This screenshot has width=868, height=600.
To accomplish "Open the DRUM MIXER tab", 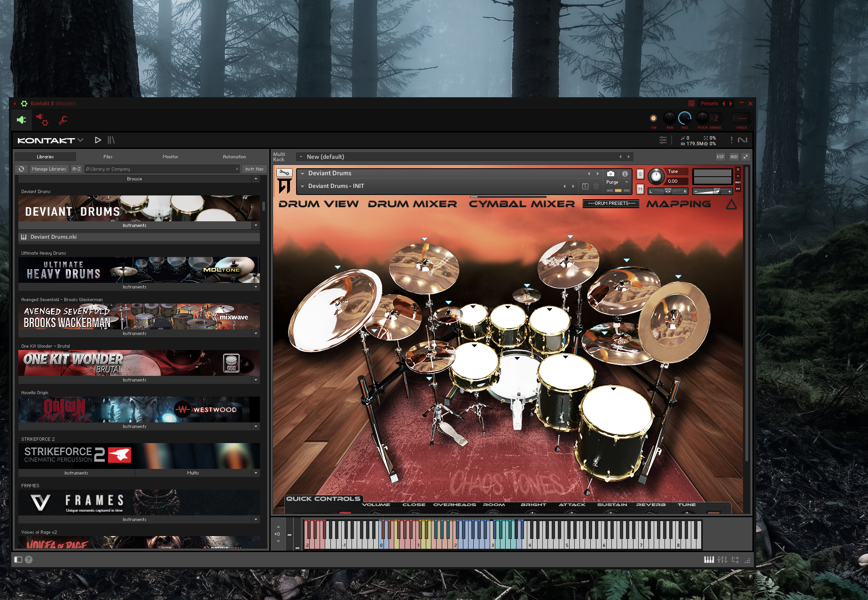I will tap(413, 204).
